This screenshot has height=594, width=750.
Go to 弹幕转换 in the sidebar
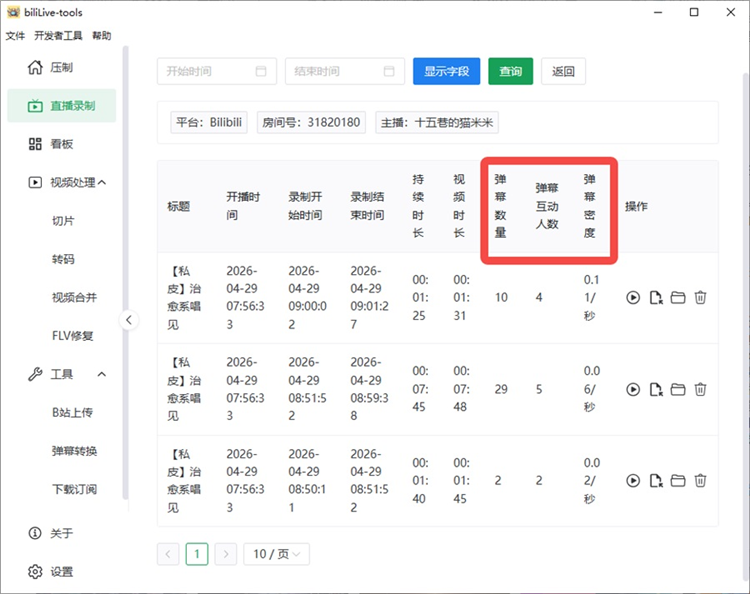click(x=74, y=451)
